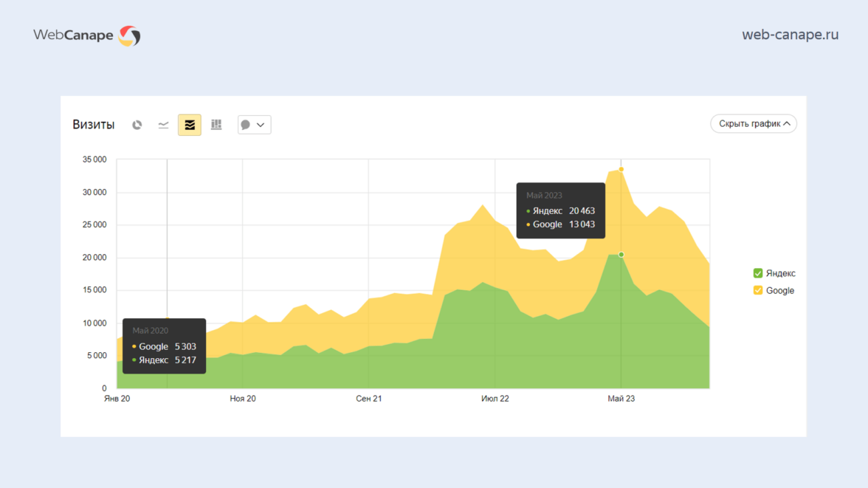868x488 pixels.
Task: Switch to the column chart view
Action: tap(216, 125)
